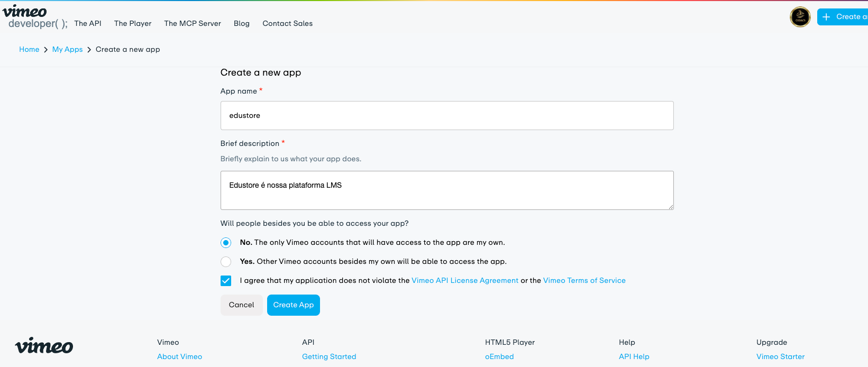Open the Vimeo Terms of Service link
868x367 pixels.
pyautogui.click(x=584, y=281)
